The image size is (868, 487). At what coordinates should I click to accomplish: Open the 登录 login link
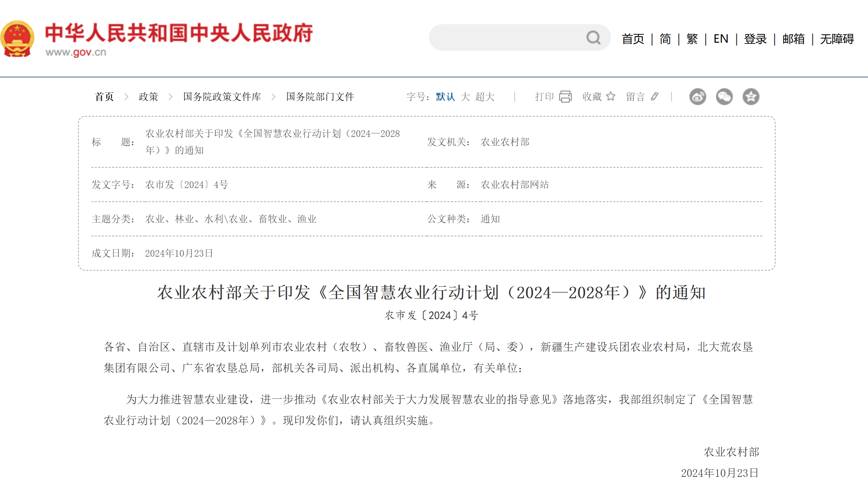(x=755, y=39)
